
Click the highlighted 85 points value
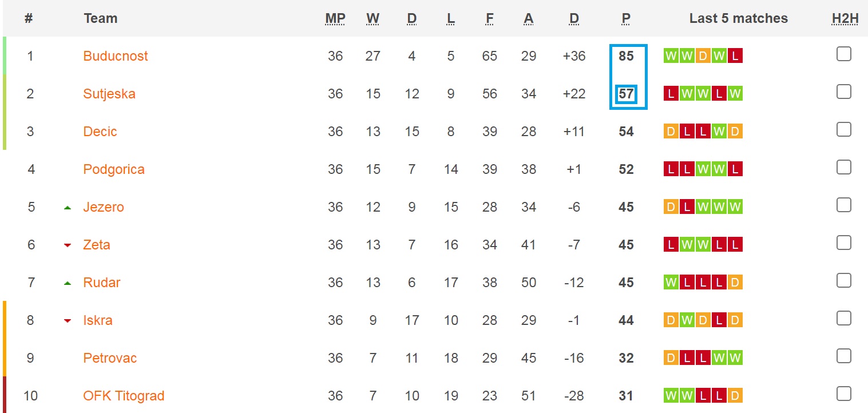(627, 55)
